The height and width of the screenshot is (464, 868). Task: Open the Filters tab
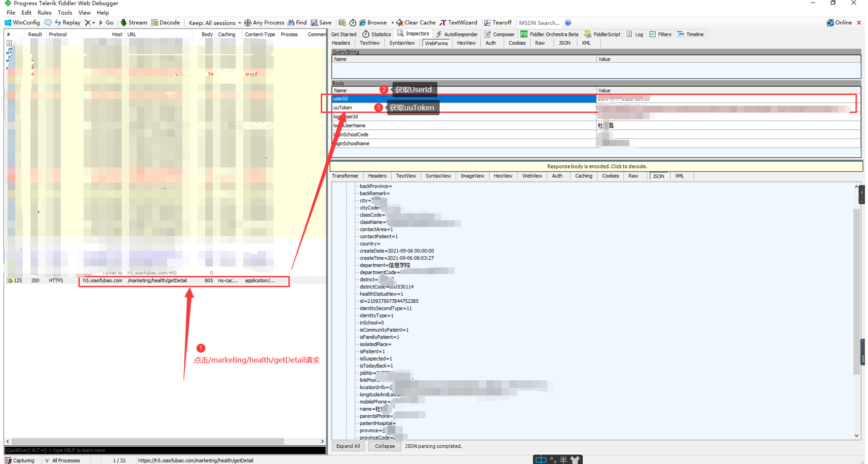pyautogui.click(x=660, y=34)
